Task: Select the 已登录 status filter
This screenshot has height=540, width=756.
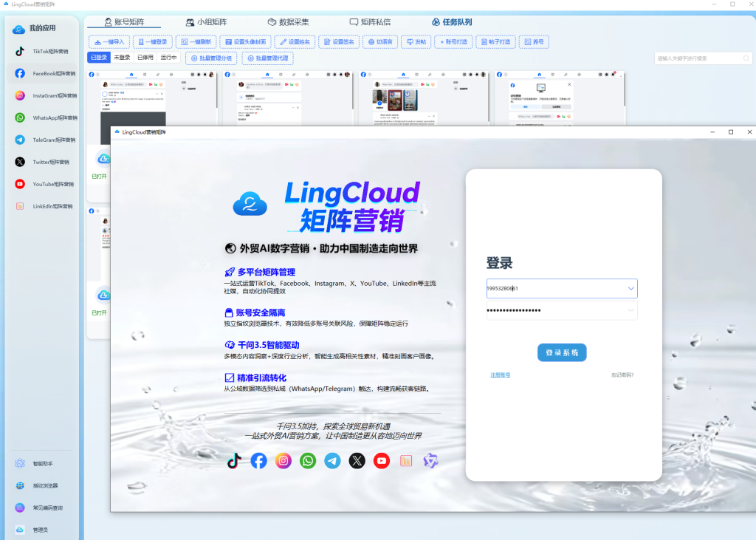Action: pyautogui.click(x=99, y=58)
